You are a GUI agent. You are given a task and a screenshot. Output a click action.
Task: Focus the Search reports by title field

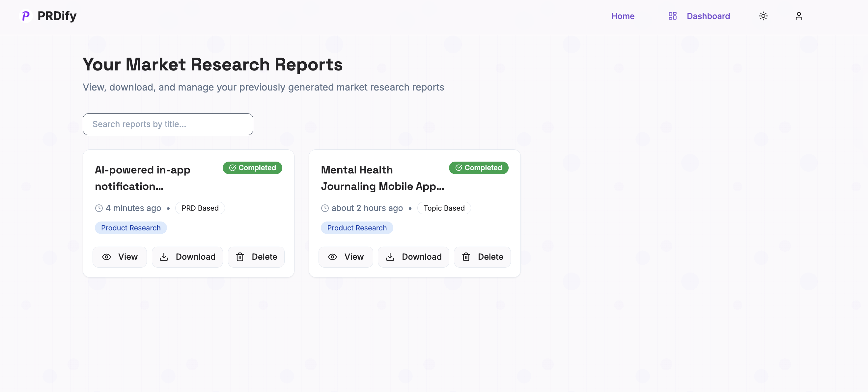pyautogui.click(x=168, y=124)
